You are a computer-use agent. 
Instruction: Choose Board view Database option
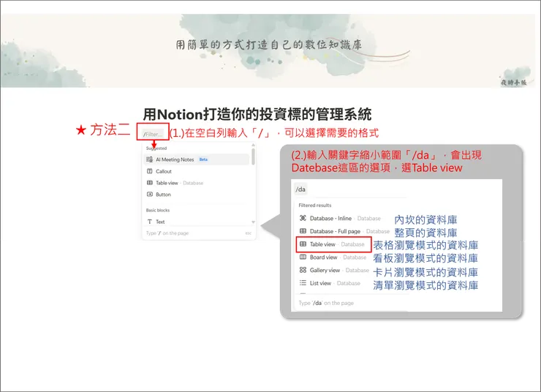334,257
